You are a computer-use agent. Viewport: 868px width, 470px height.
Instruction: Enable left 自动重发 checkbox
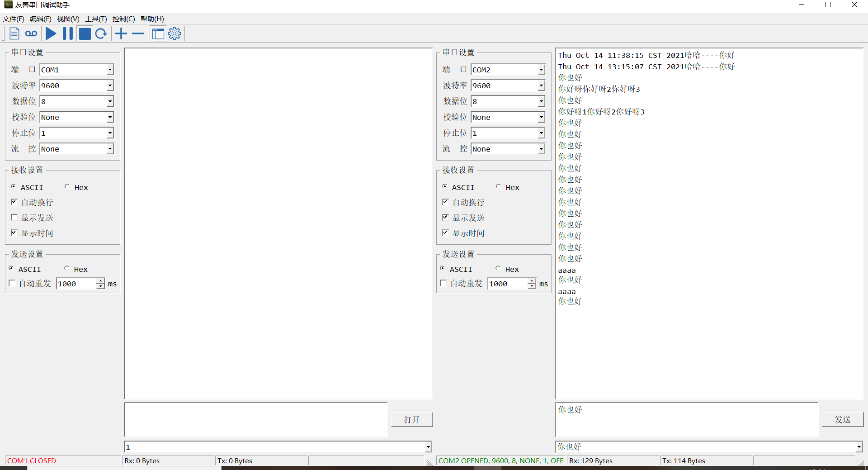(12, 283)
